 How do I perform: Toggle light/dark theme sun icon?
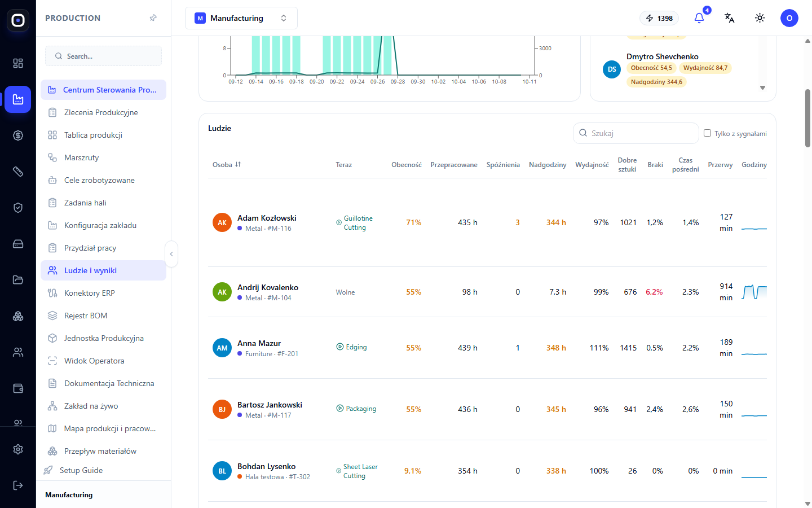point(760,18)
